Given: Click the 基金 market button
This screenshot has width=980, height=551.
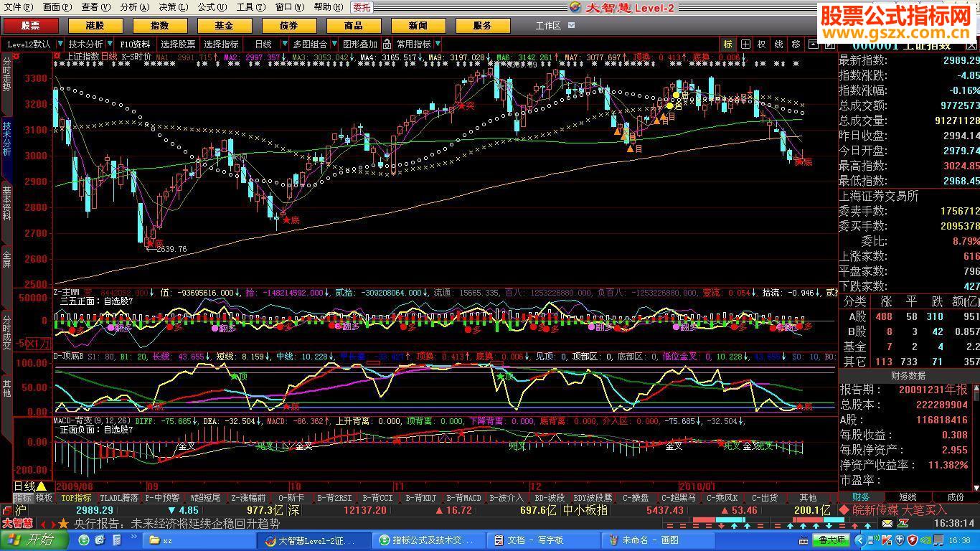Looking at the screenshot, I should click(224, 26).
